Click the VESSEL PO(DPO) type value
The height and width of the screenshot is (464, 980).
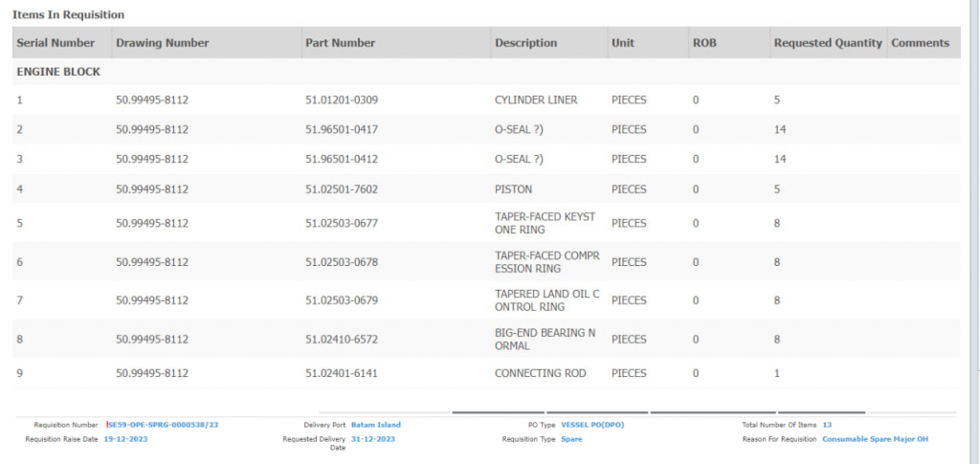592,425
